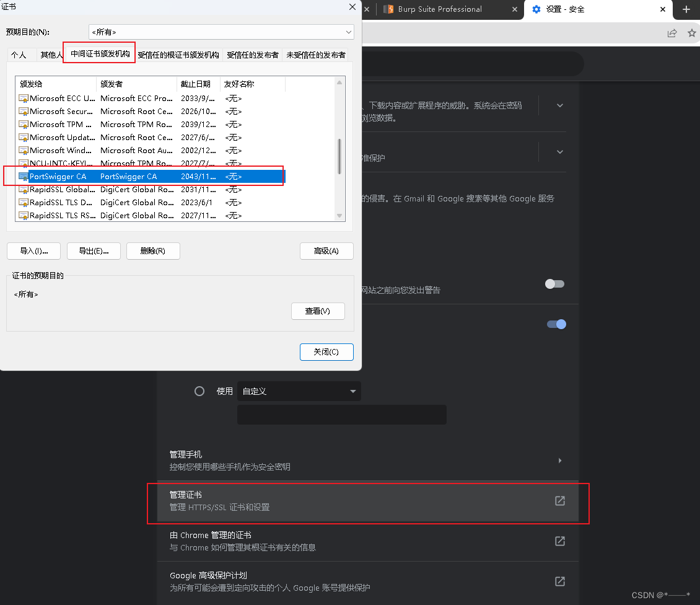Bookmark page with the star icon
This screenshot has width=700, height=605.
coord(691,33)
